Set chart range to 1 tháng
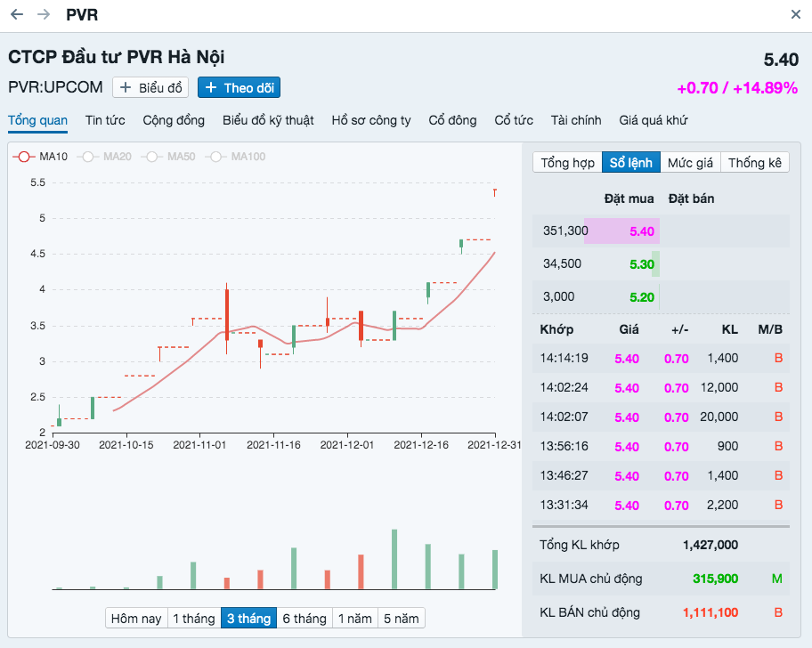 [194, 618]
